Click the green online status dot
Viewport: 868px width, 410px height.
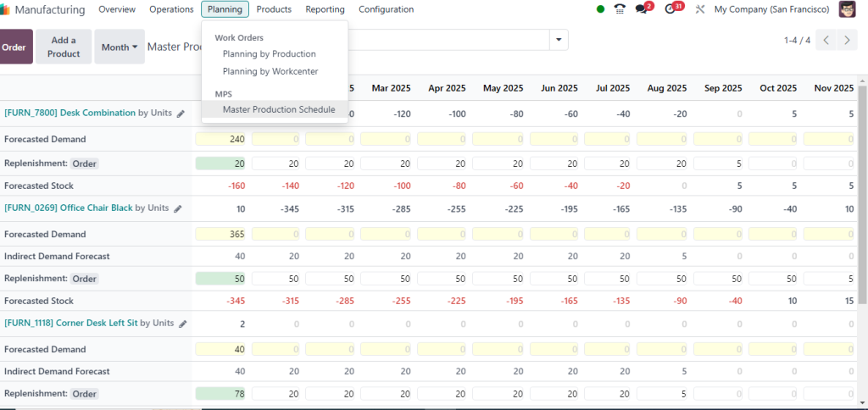(x=600, y=9)
